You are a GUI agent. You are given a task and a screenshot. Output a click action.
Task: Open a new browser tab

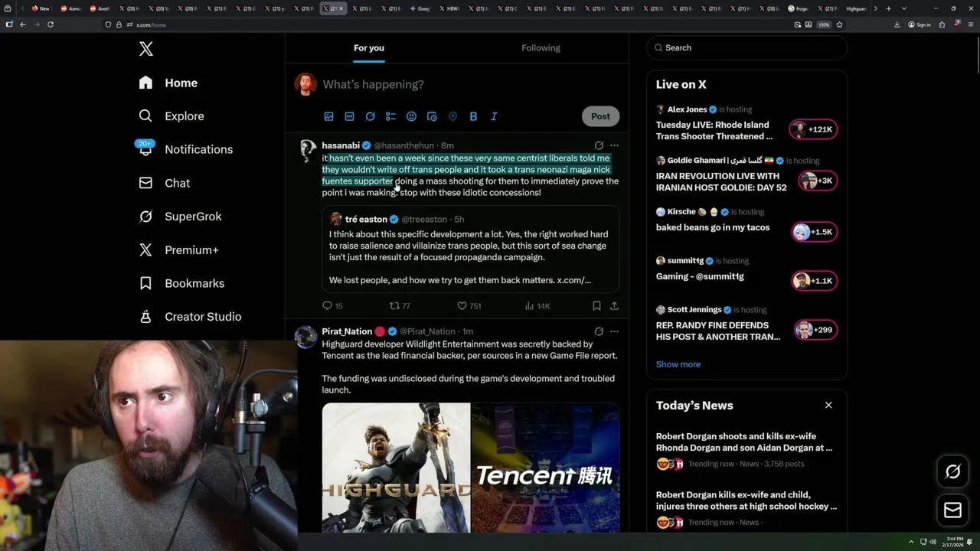[888, 8]
